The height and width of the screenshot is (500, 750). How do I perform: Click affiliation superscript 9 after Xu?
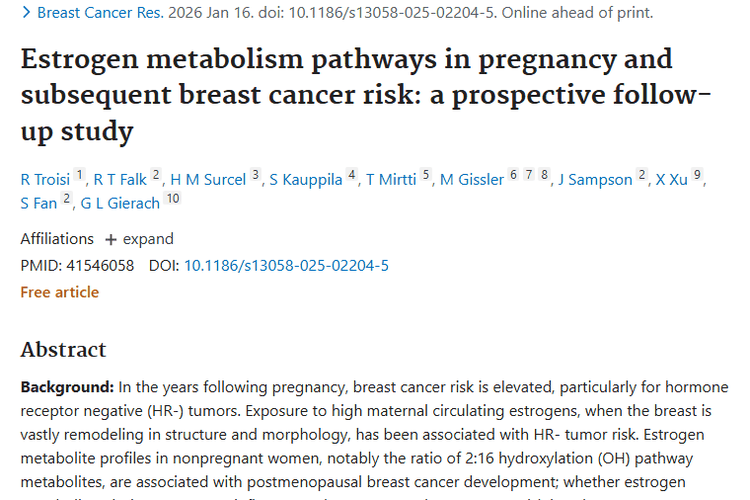pyautogui.click(x=698, y=175)
